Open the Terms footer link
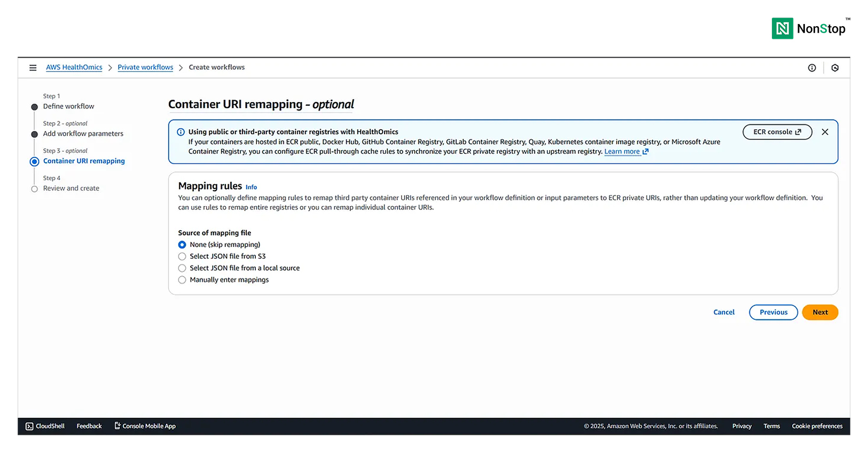868x453 pixels. pyautogui.click(x=772, y=426)
